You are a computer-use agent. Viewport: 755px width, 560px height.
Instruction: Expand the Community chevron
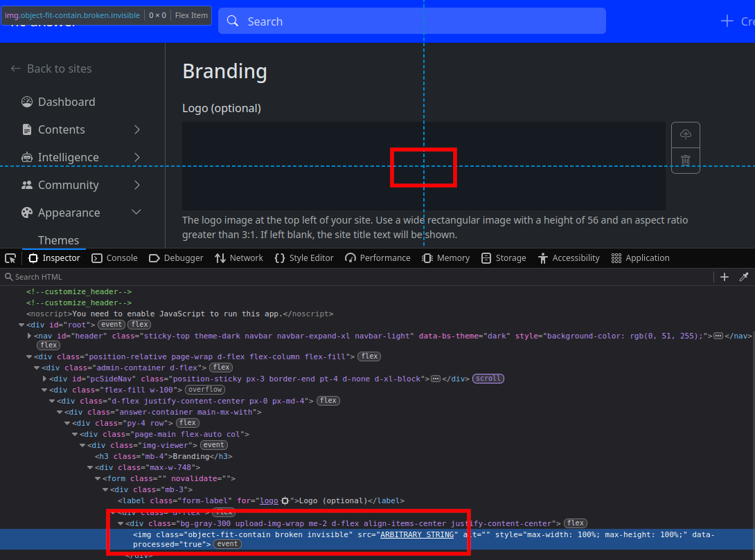tap(136, 186)
